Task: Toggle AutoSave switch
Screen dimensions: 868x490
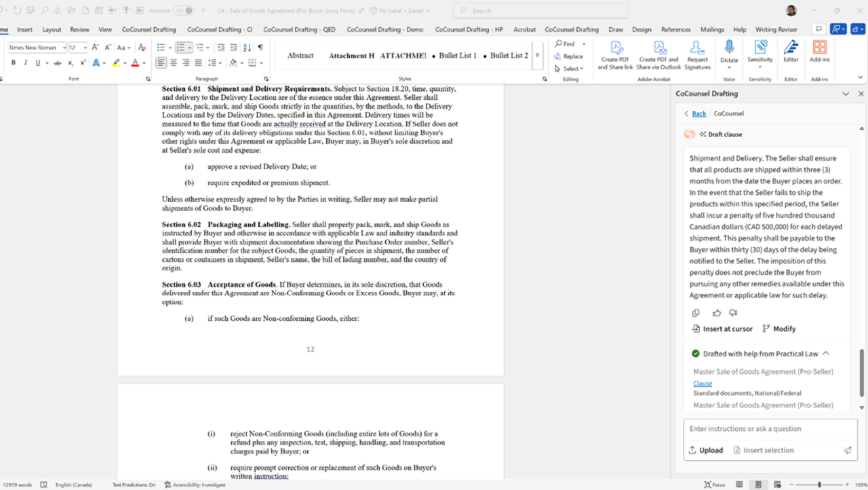Action: (x=183, y=11)
